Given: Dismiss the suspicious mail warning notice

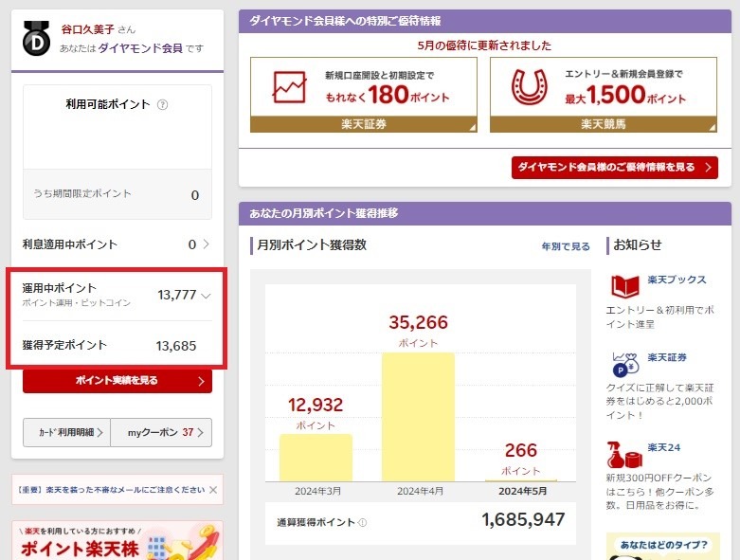Looking at the screenshot, I should point(213,490).
